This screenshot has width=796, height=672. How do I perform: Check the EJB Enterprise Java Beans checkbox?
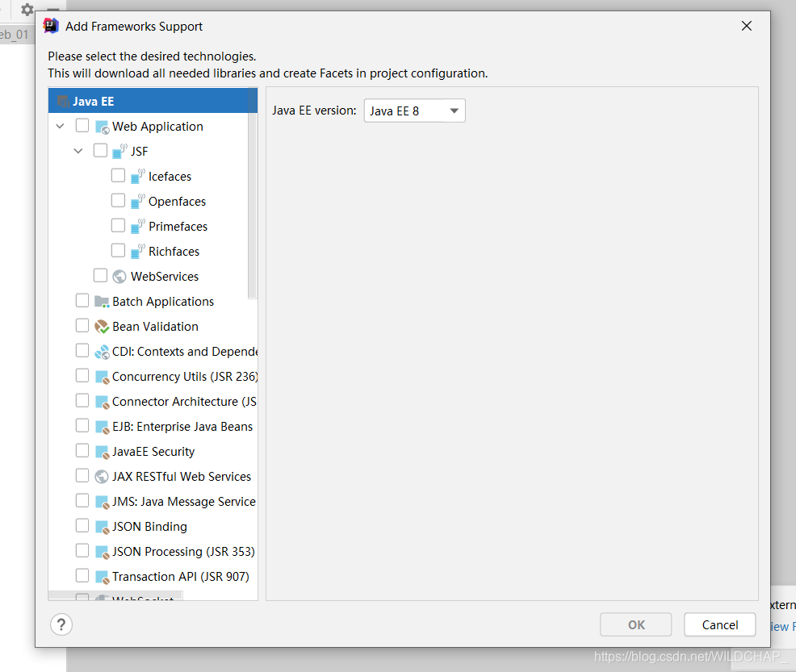82,425
